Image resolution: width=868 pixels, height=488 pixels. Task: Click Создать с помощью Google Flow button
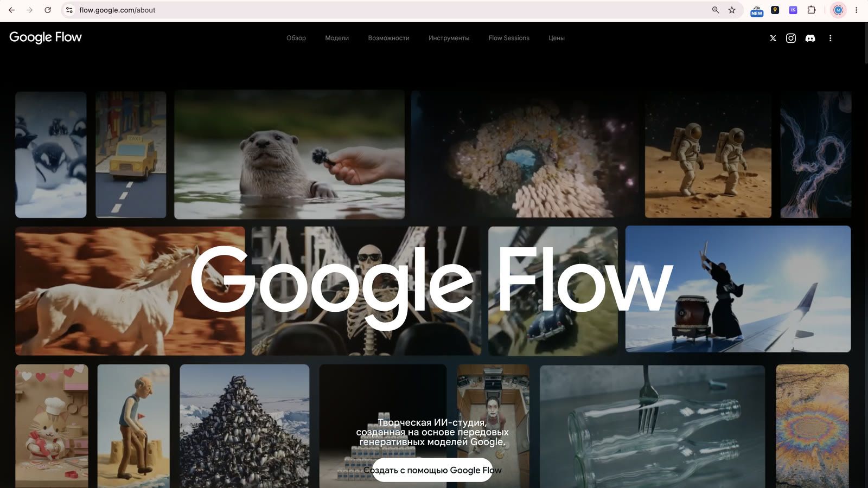pyautogui.click(x=432, y=470)
